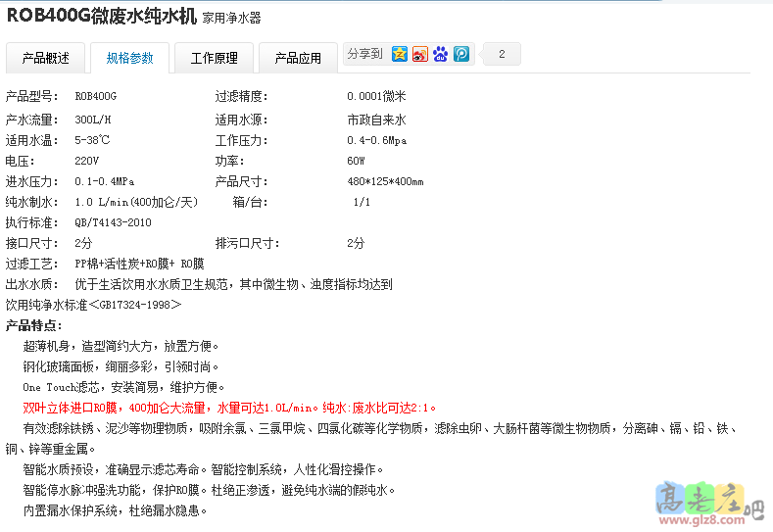Click the 0.1-0.4MPa inlet pressure value

pyautogui.click(x=105, y=181)
